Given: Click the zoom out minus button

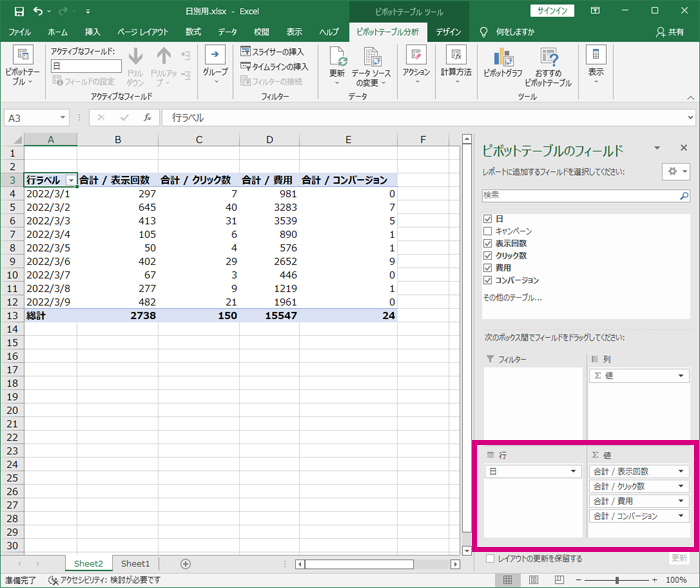Looking at the screenshot, I should point(579,580).
